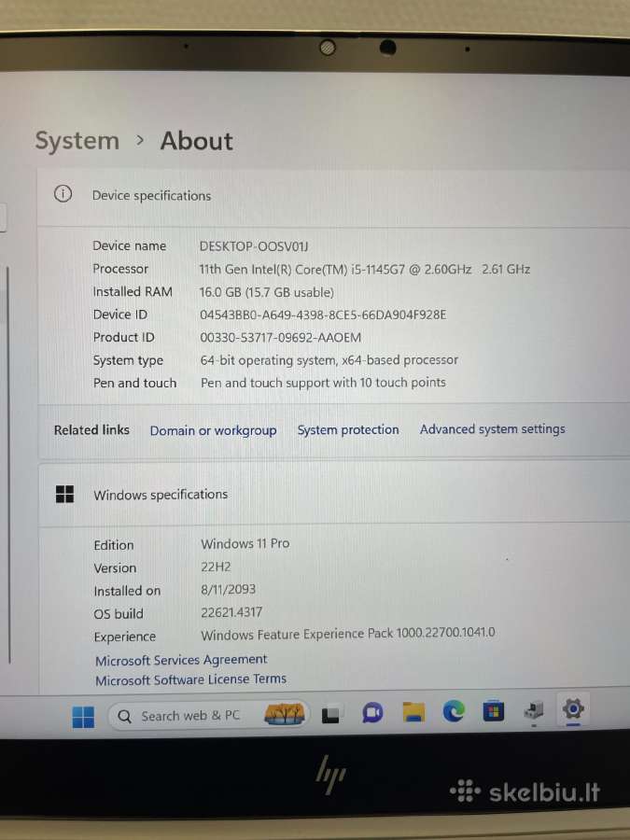Select the 16.0 GB installed RAM value
Screen dimensions: 630x840
[266, 292]
